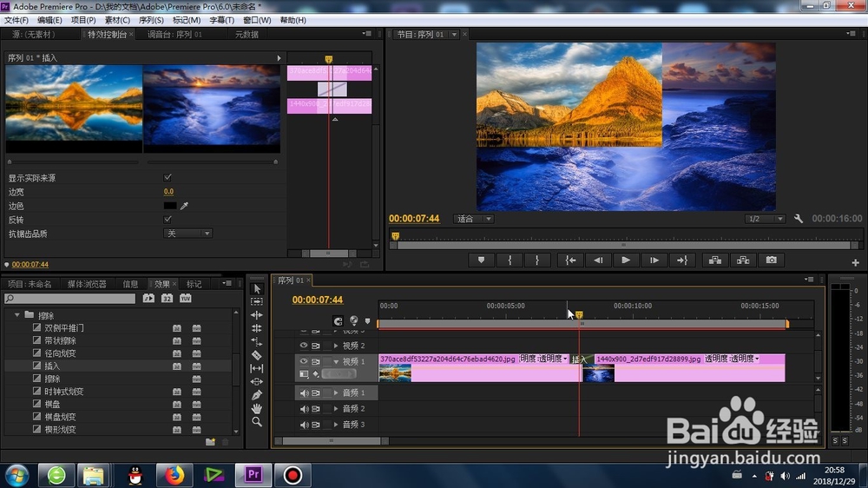Select the Slide tool
This screenshot has height=488, width=868.
[x=257, y=382]
